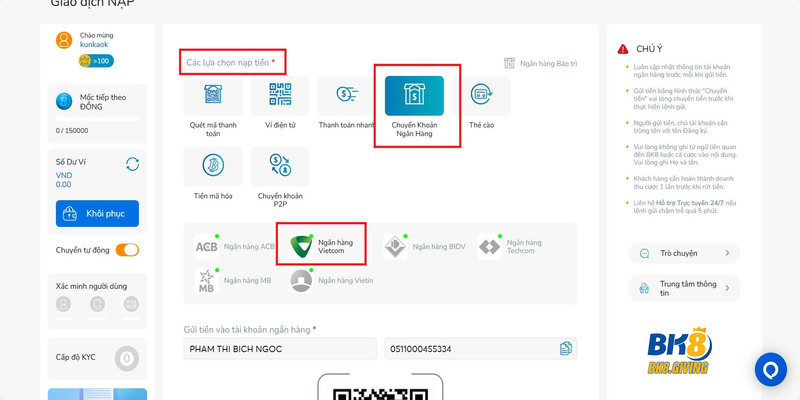Refresh wallet balance Số Dư Ví
The image size is (800, 400).
[x=132, y=164]
